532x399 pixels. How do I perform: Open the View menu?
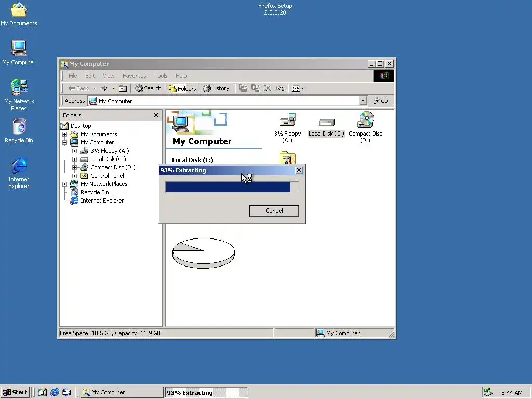109,76
